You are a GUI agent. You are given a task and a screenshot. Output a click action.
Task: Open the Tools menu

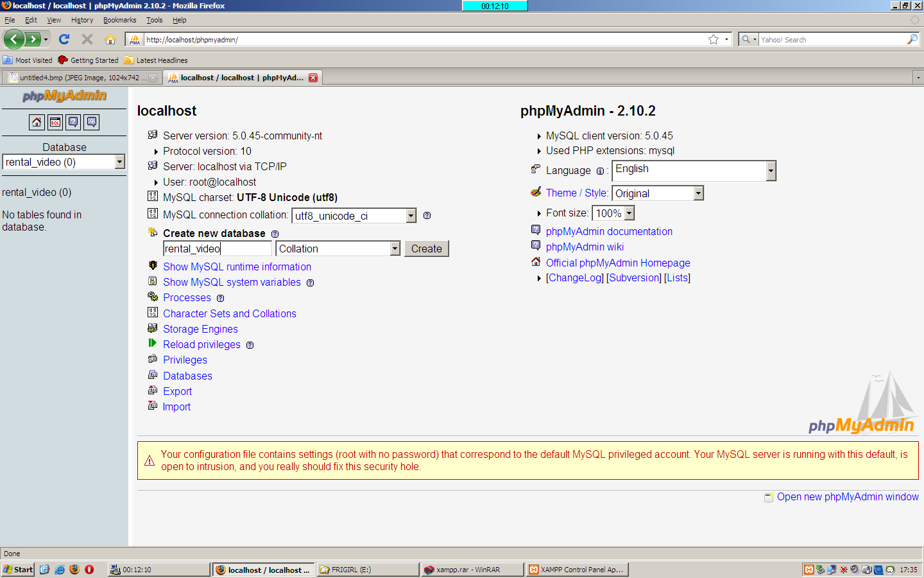coord(155,20)
